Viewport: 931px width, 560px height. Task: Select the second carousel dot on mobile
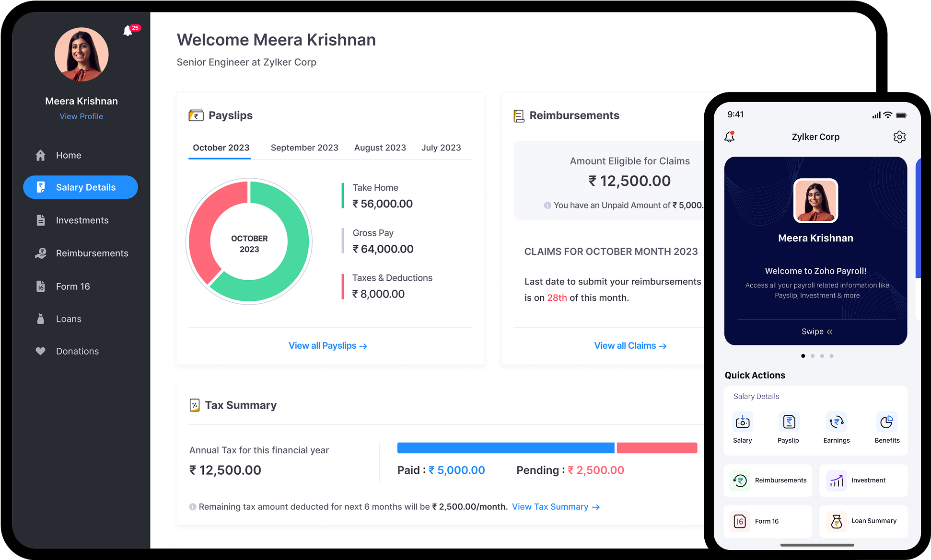[x=813, y=356]
